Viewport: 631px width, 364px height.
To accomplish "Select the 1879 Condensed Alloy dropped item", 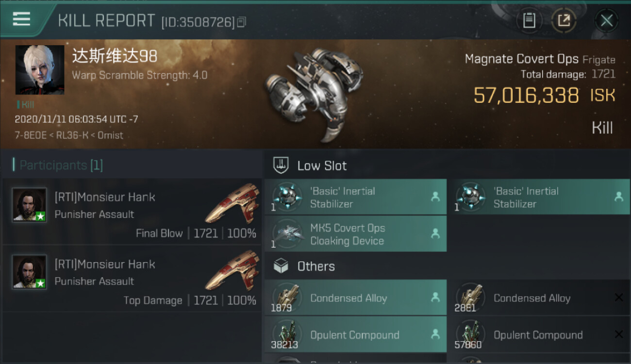I will tap(355, 298).
